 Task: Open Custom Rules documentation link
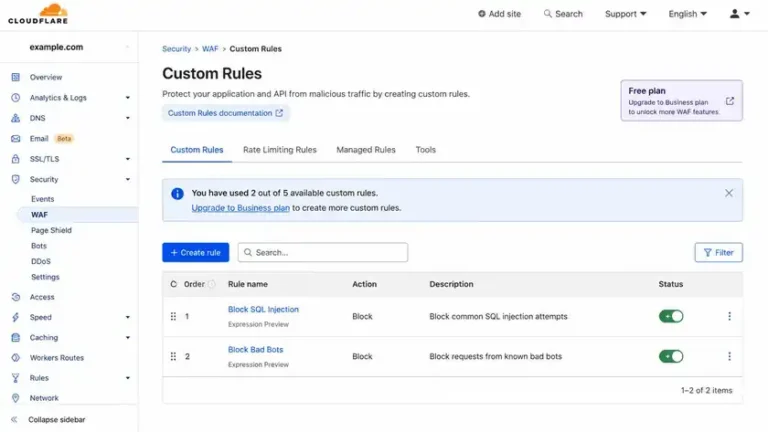point(225,113)
